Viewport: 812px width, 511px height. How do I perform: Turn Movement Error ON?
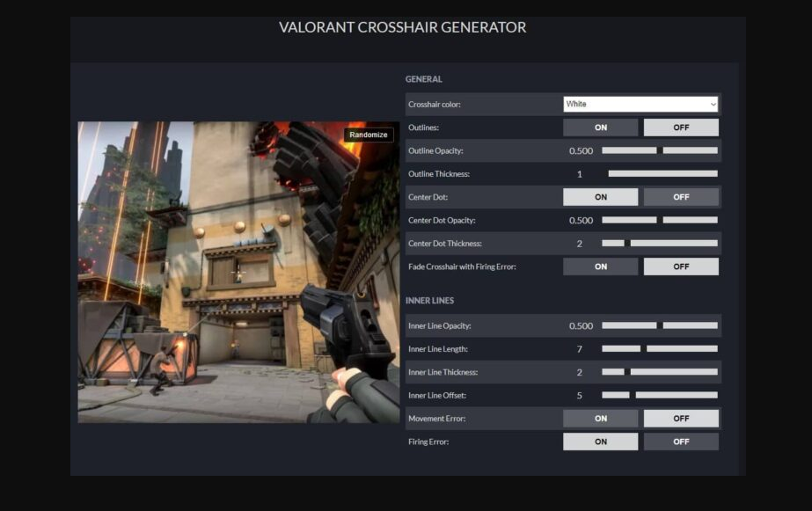click(601, 419)
